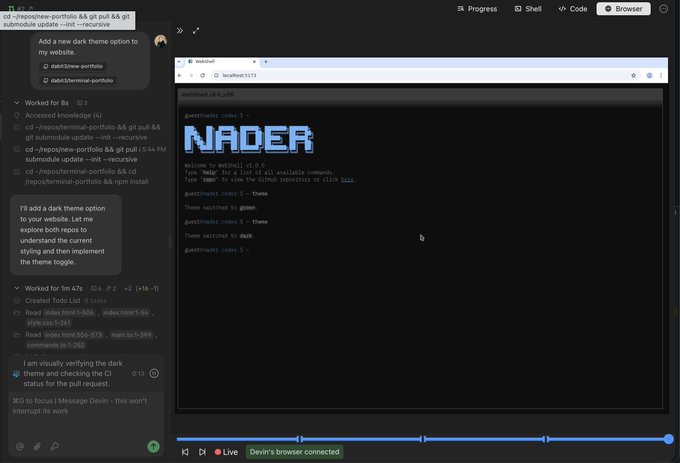
Task: Collapse the 'Worked for 1m 47s' section
Action: click(16, 288)
